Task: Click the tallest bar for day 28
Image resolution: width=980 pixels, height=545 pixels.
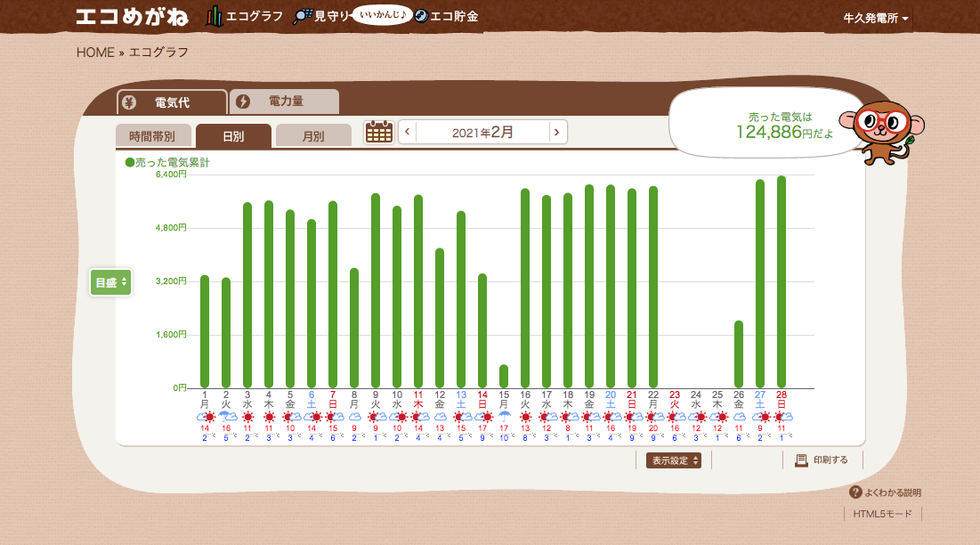Action: (782, 282)
